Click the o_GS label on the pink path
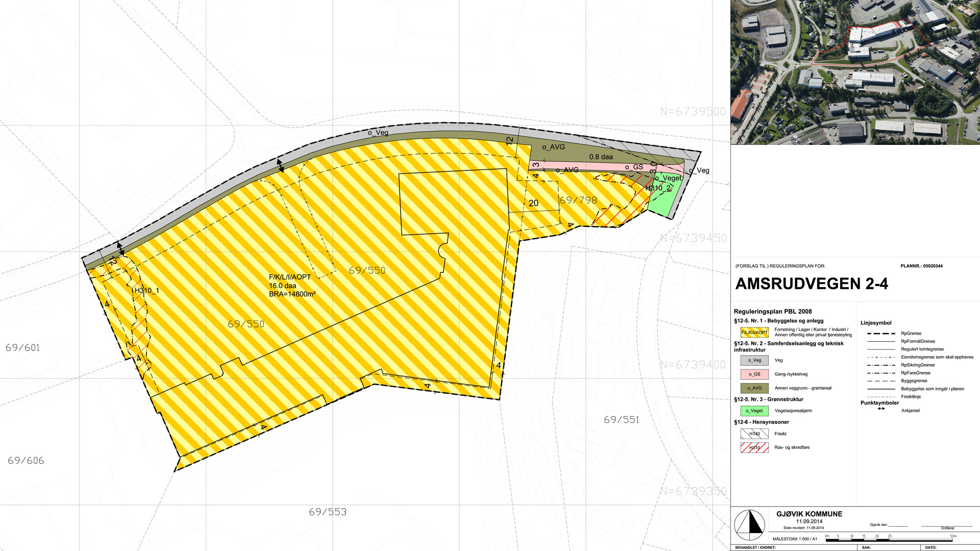 pos(634,167)
